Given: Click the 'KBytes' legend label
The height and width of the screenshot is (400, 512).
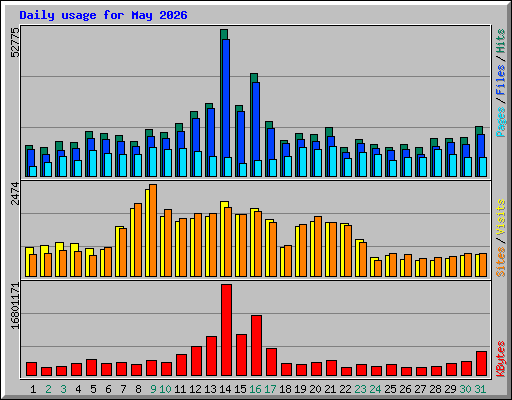Looking at the screenshot, I should coord(501,359).
